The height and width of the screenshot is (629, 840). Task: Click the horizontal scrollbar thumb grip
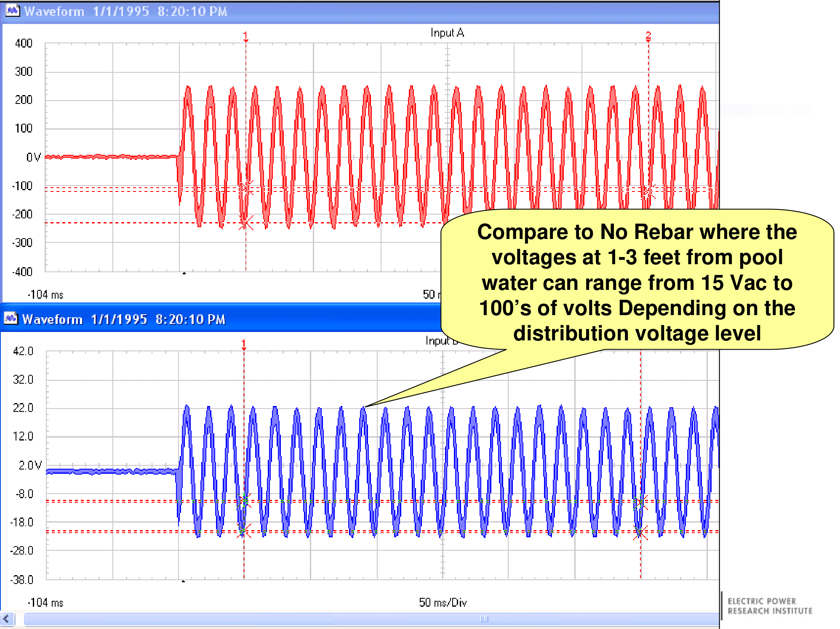(484, 618)
